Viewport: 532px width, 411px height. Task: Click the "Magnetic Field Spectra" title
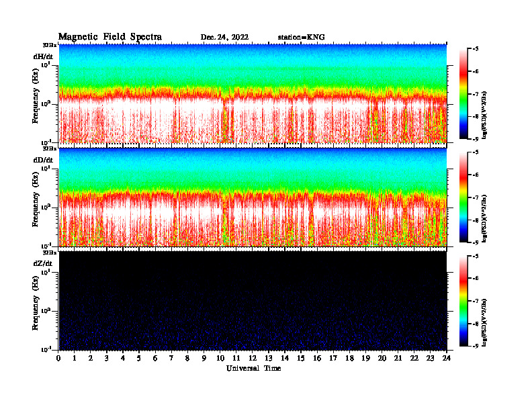pos(110,37)
